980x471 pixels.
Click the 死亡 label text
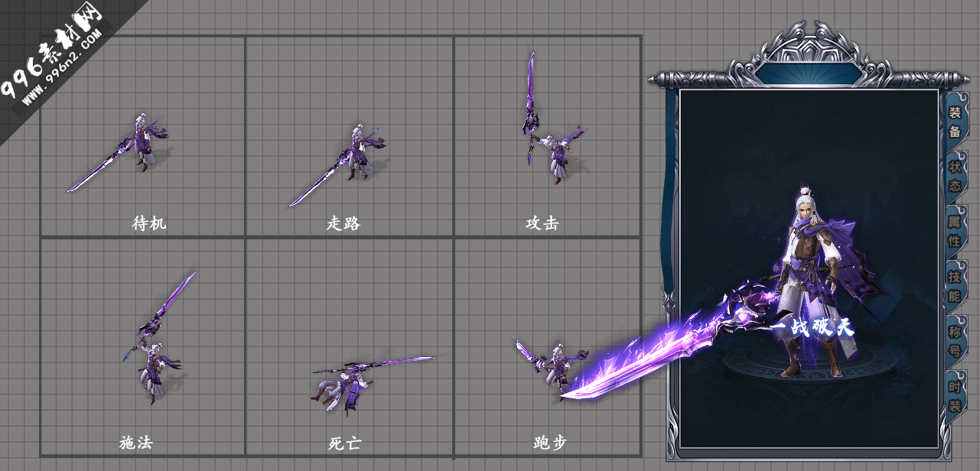[345, 443]
